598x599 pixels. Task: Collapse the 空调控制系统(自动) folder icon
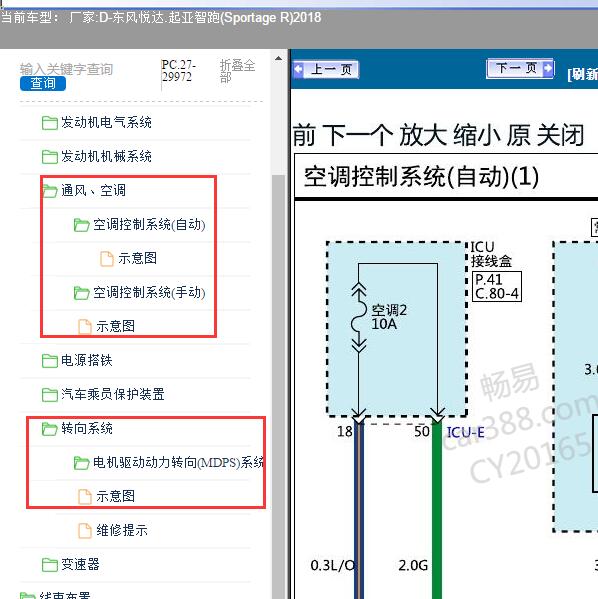(x=81, y=225)
